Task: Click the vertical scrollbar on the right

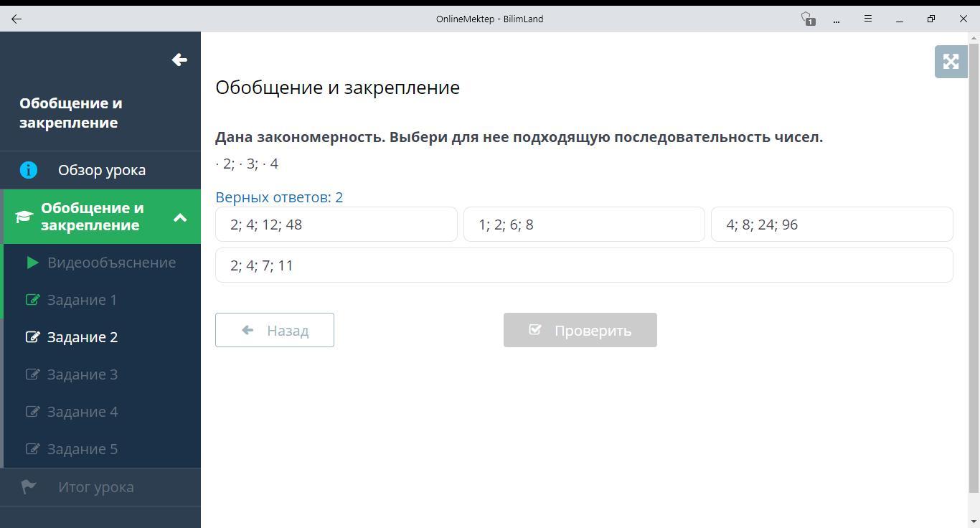Action: pos(974,269)
